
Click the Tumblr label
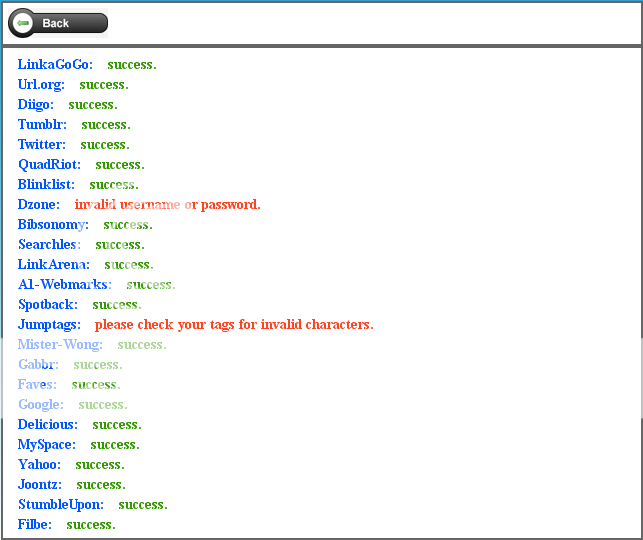click(42, 124)
